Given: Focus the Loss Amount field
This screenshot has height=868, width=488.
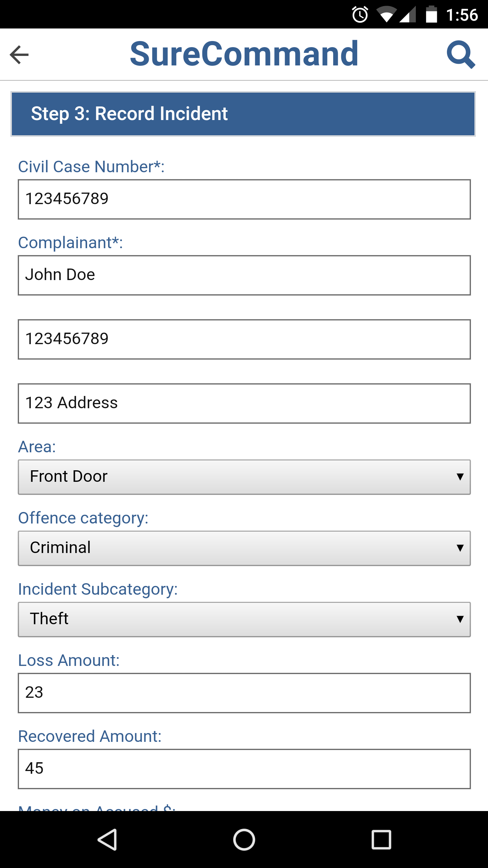Looking at the screenshot, I should tap(244, 693).
